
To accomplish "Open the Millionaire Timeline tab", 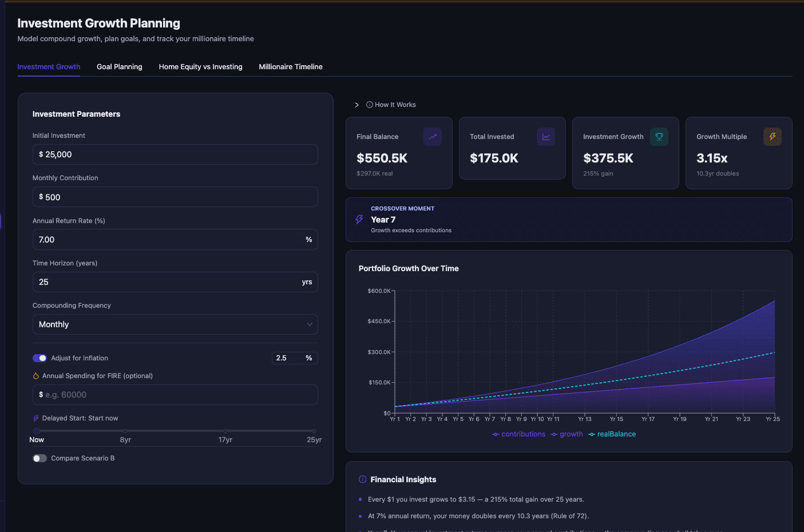I will [291, 67].
